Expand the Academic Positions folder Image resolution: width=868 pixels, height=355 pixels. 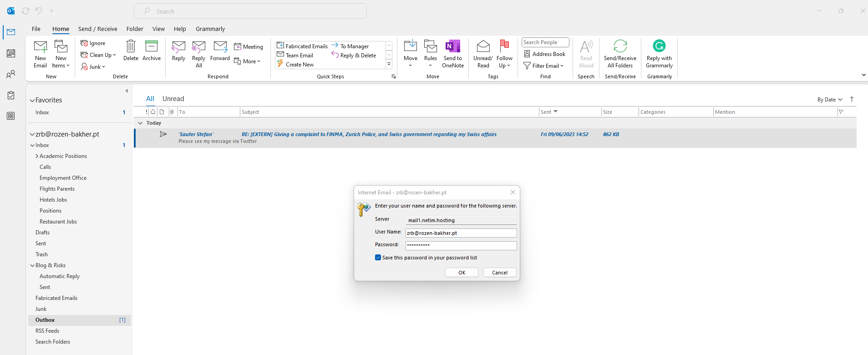(37, 156)
